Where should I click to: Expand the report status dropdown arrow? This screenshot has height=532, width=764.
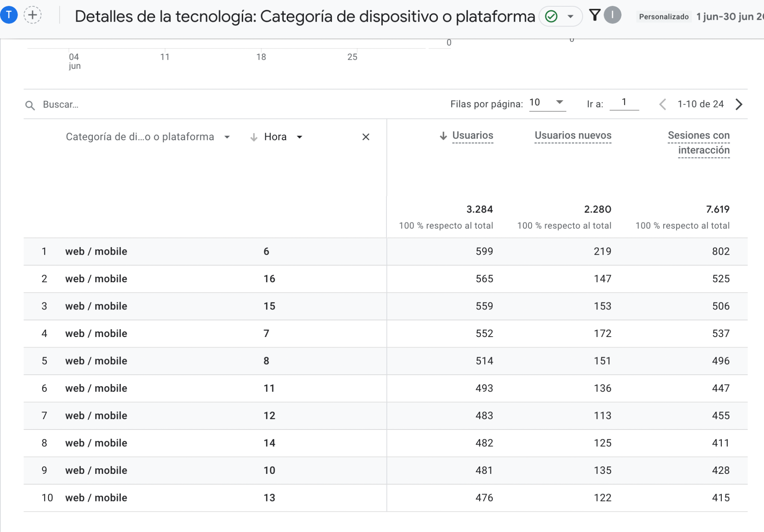[x=570, y=16]
